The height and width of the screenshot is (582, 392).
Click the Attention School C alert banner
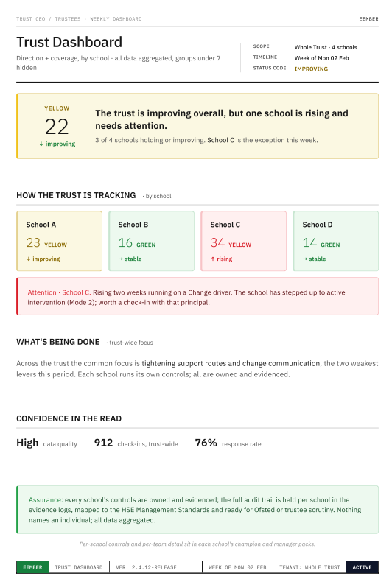(x=197, y=296)
